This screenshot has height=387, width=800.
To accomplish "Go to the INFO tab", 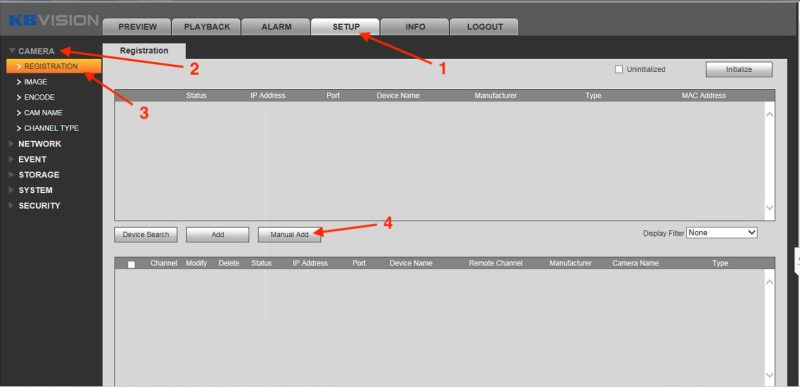I will tap(415, 27).
